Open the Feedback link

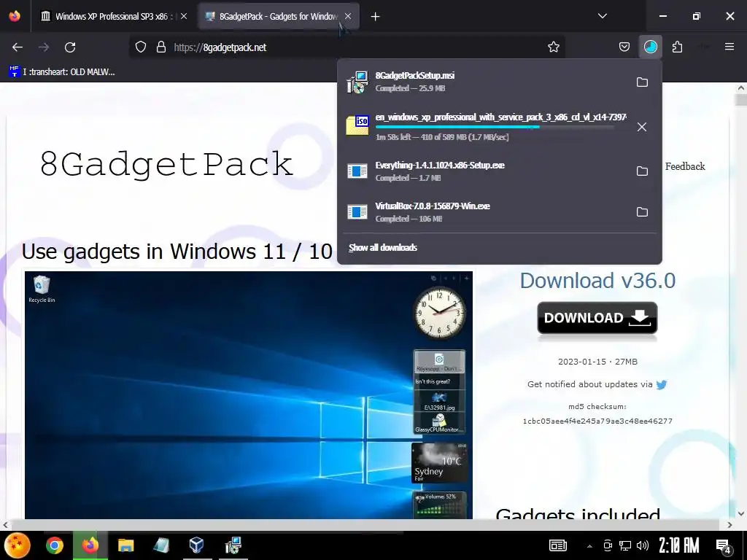(684, 166)
